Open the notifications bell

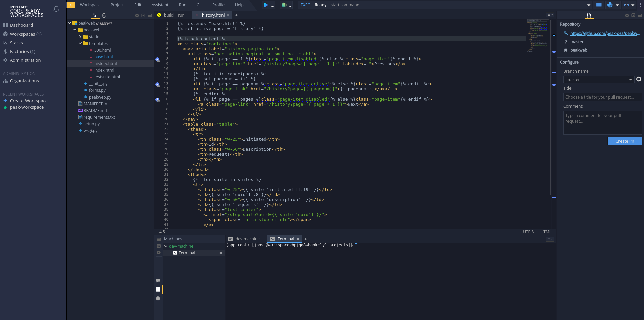[56, 9]
